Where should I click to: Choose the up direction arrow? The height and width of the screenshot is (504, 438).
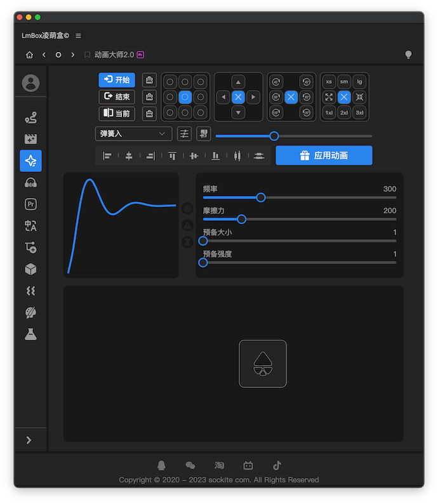click(238, 82)
